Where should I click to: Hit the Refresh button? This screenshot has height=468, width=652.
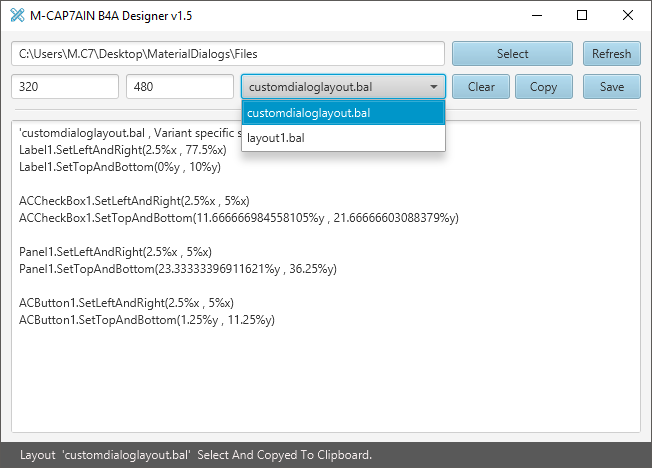click(611, 54)
